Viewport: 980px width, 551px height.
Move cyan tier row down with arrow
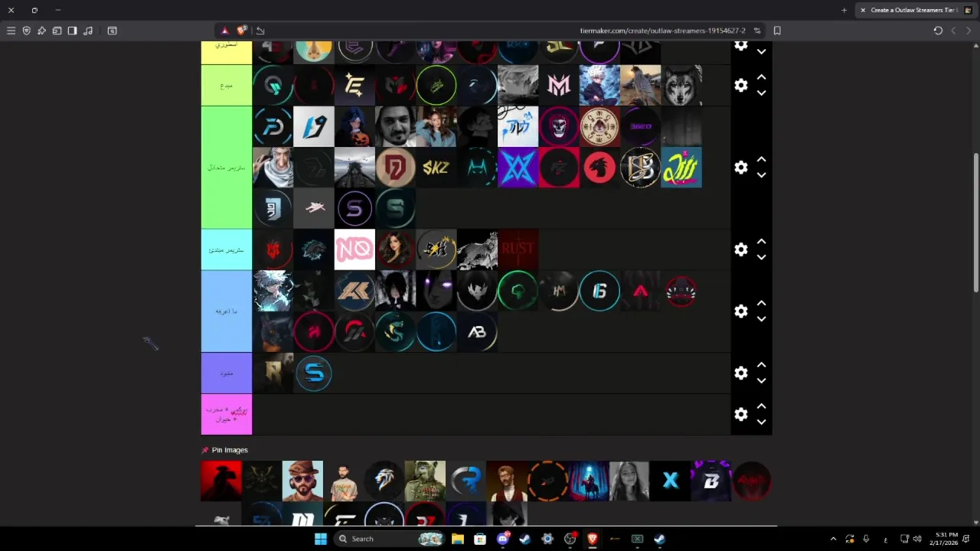(x=761, y=257)
